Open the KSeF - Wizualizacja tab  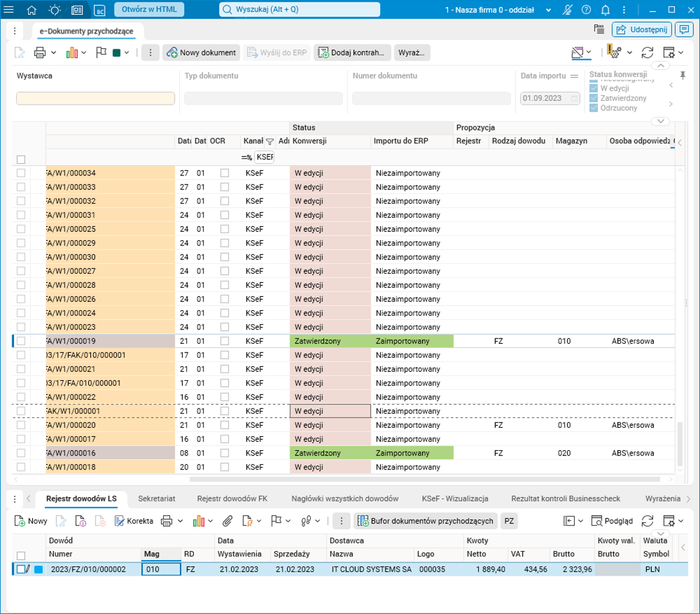455,498
